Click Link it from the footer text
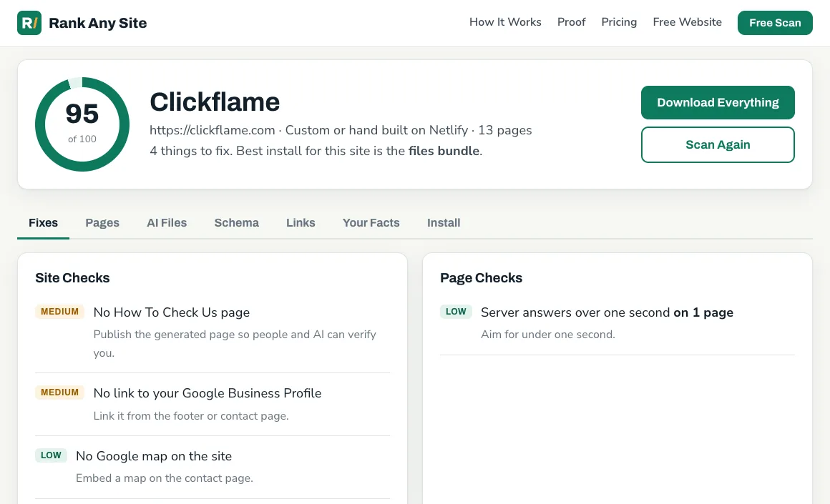This screenshot has height=504, width=830. 191,415
